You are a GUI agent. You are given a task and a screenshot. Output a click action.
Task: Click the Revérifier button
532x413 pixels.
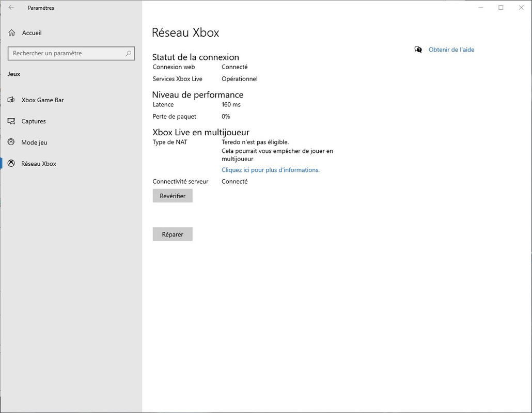tap(173, 196)
